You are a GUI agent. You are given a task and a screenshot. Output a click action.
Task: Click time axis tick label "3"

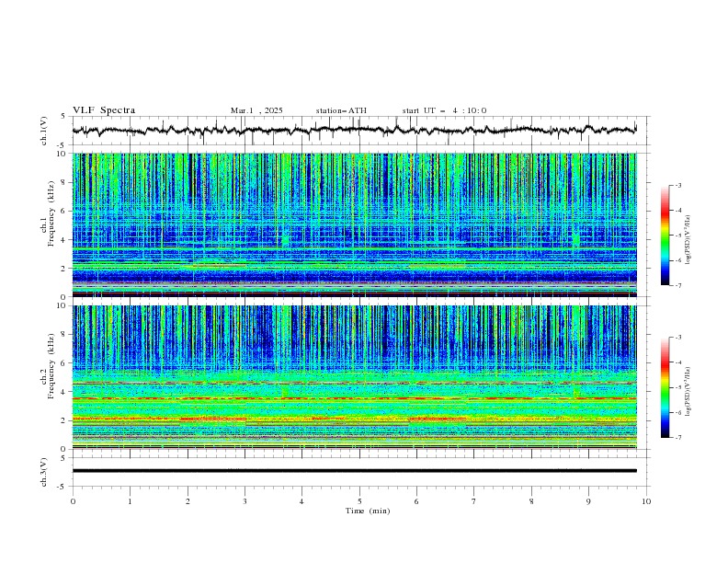coord(245,501)
